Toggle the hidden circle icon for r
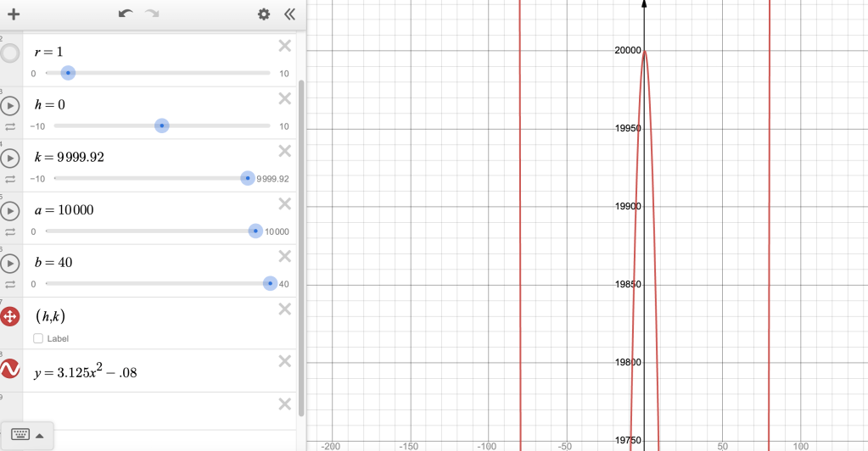 tap(10, 53)
